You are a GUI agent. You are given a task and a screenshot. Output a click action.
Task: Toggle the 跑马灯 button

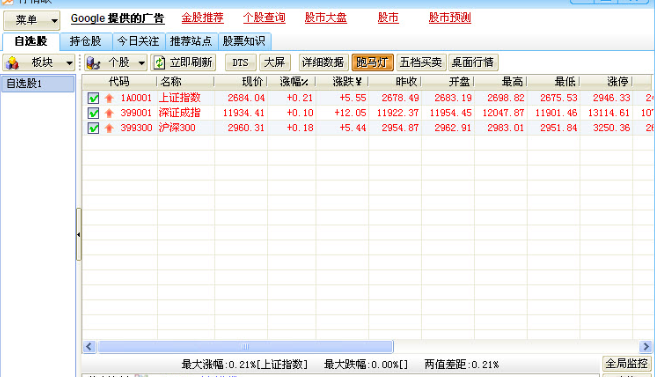coord(373,63)
